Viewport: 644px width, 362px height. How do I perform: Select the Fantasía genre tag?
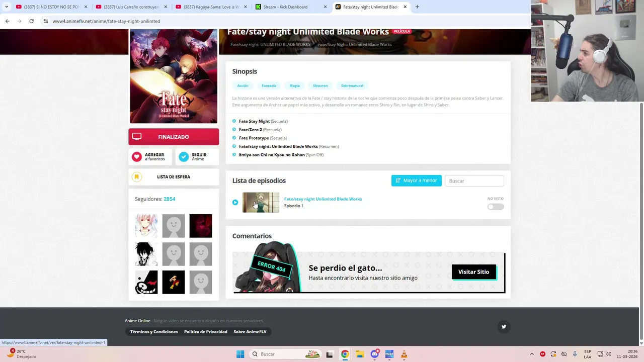(x=269, y=85)
